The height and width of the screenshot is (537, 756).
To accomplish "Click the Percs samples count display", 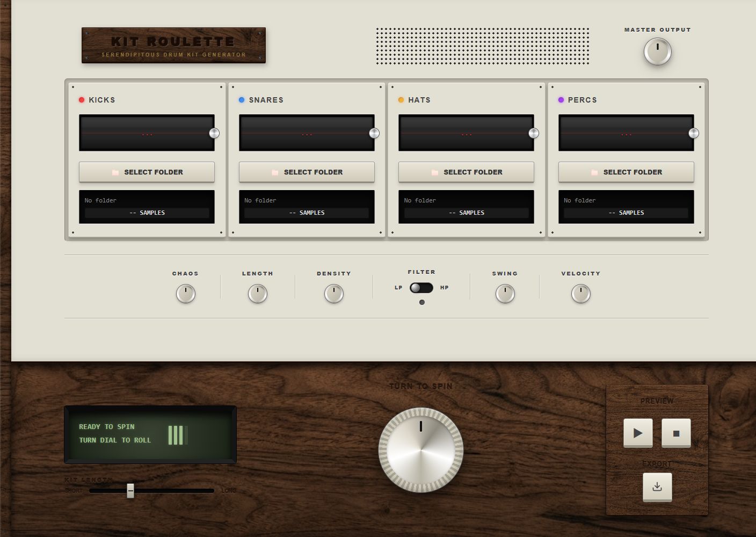I will coord(626,213).
